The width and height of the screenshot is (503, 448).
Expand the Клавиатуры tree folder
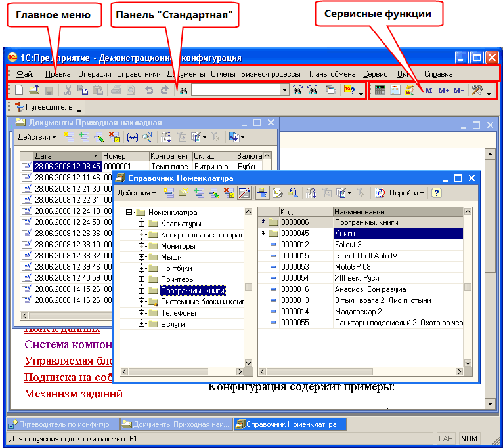click(141, 224)
